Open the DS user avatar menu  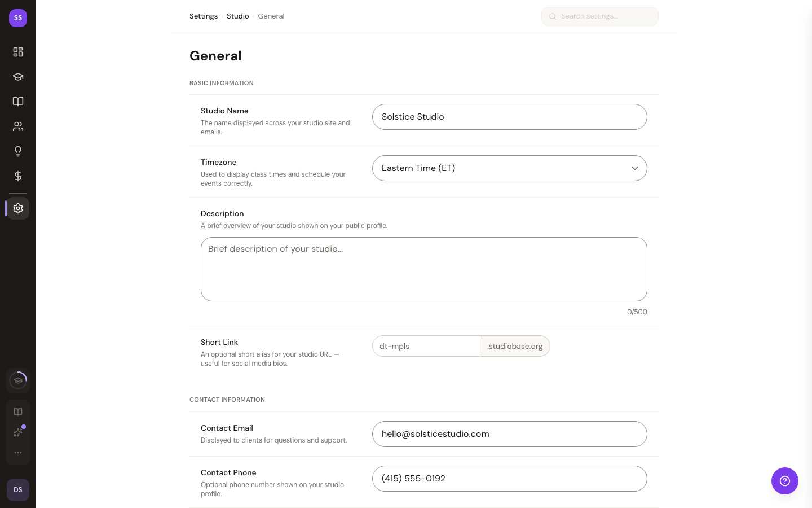pos(18,490)
